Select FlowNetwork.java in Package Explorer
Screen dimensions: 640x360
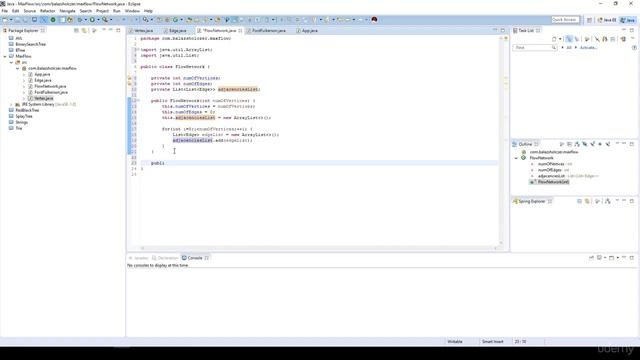(x=50, y=87)
